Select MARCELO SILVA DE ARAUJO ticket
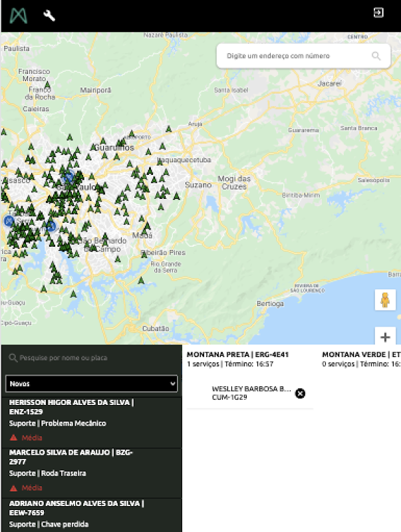This screenshot has height=532, width=401. (x=92, y=473)
